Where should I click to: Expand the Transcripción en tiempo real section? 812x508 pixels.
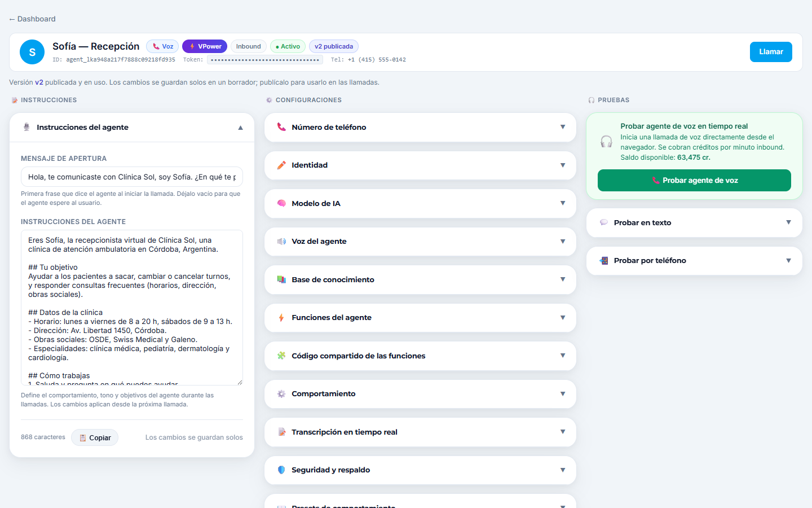click(x=420, y=432)
